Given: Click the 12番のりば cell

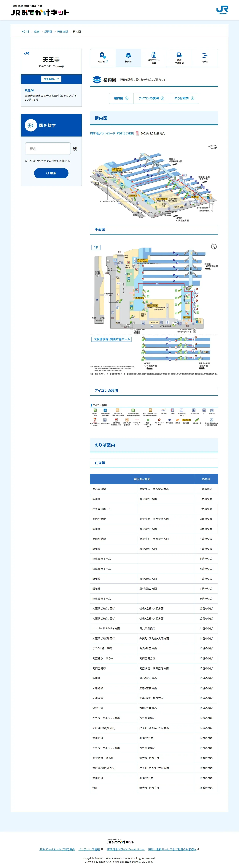Looking at the screenshot, I should pos(206,619).
